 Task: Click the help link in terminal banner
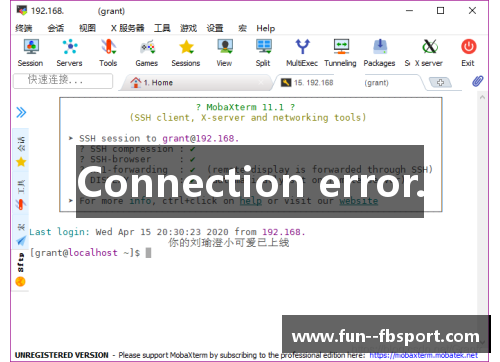point(251,201)
